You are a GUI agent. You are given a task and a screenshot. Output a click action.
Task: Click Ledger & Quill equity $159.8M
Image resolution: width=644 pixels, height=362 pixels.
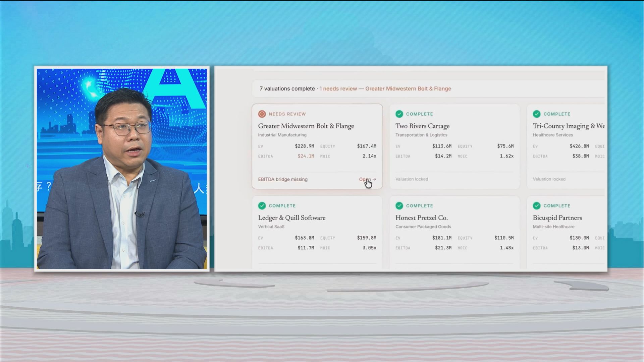tap(367, 238)
